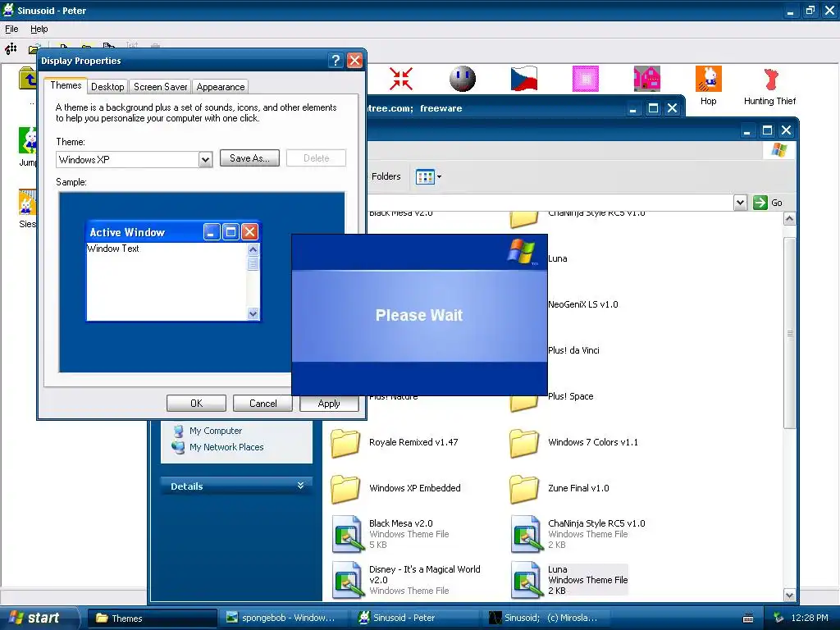
Task: Select the Themes tab in Display Properties
Action: (66, 85)
